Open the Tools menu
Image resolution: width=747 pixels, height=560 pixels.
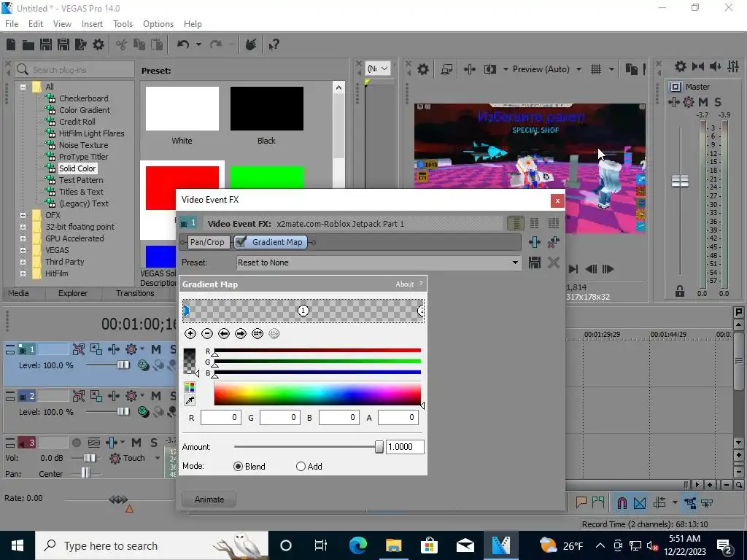click(123, 24)
